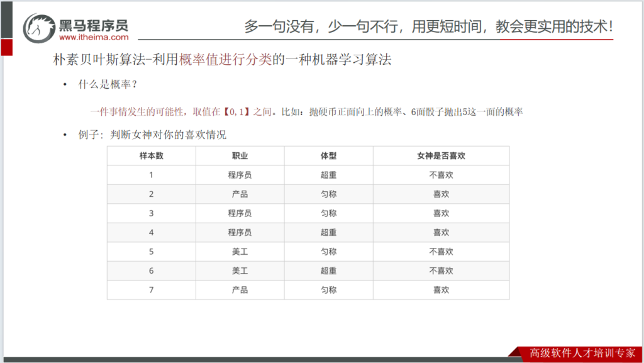Click the black horse logo icon
Viewport: 644px width, 363px height.
click(x=39, y=28)
